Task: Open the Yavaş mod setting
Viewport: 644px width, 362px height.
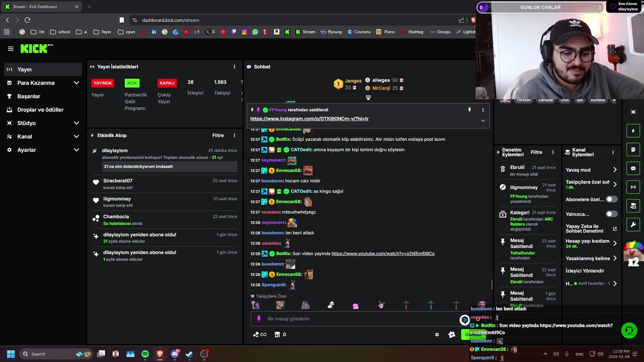Action: (591, 170)
